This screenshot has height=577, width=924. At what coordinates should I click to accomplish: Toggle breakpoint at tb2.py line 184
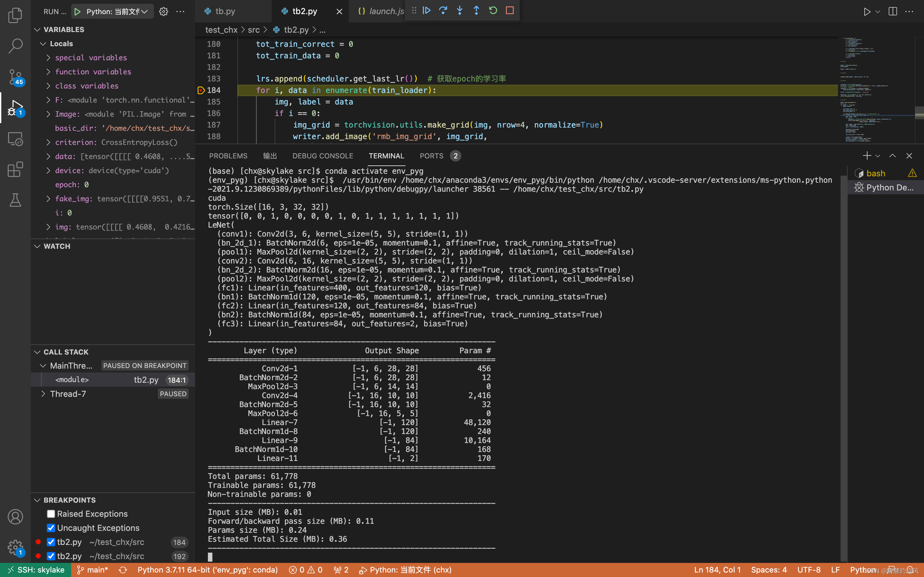pyautogui.click(x=201, y=90)
